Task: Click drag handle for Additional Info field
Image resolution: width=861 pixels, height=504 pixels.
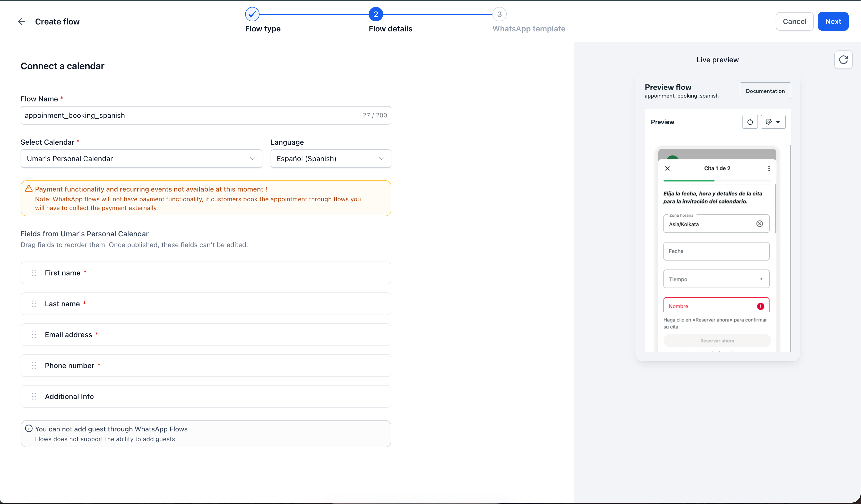Action: 34,396
